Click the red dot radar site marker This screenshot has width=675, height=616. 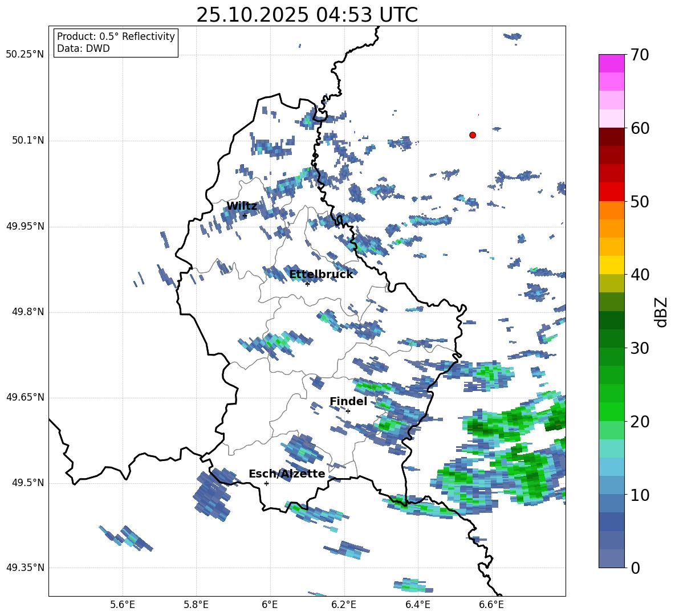click(x=473, y=135)
